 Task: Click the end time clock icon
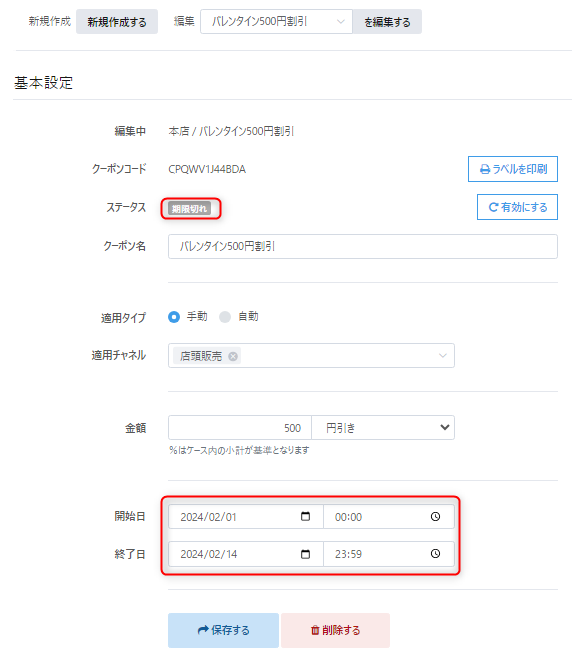[x=435, y=554]
